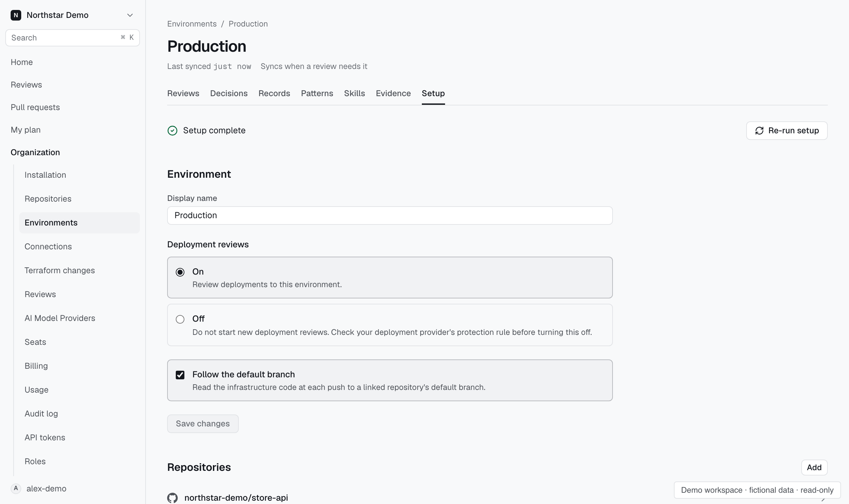Toggle Follow the default branch checkbox
The height and width of the screenshot is (504, 849).
(180, 375)
